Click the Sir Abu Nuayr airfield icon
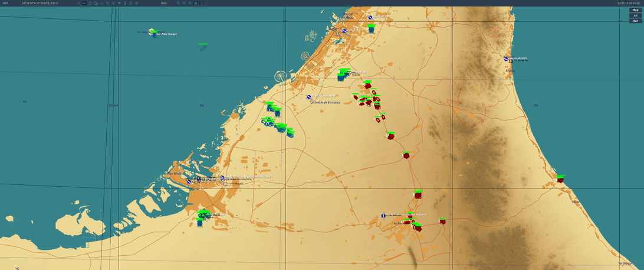 [x=152, y=32]
